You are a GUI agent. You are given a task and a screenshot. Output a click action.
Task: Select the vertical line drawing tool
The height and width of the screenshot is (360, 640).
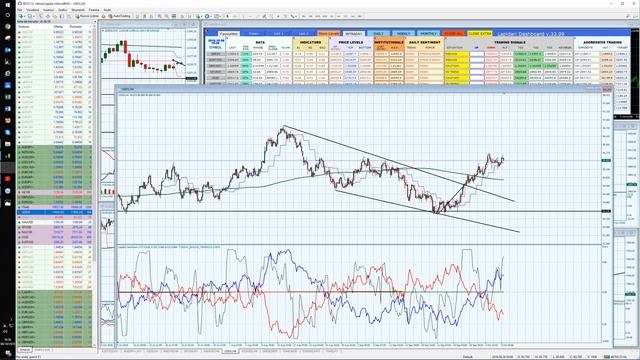pos(243,16)
